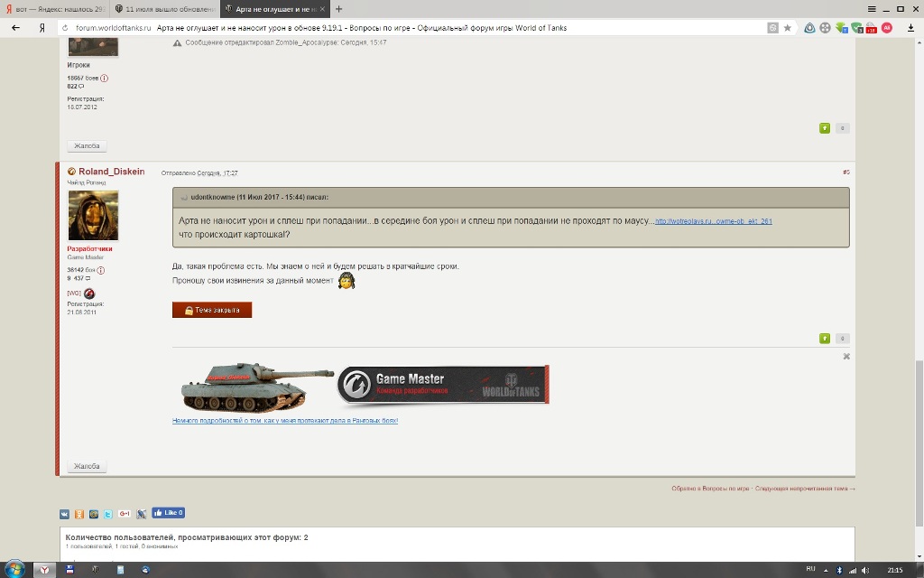924x578 pixels.
Task: Share the topic on Twitter
Action: click(108, 514)
